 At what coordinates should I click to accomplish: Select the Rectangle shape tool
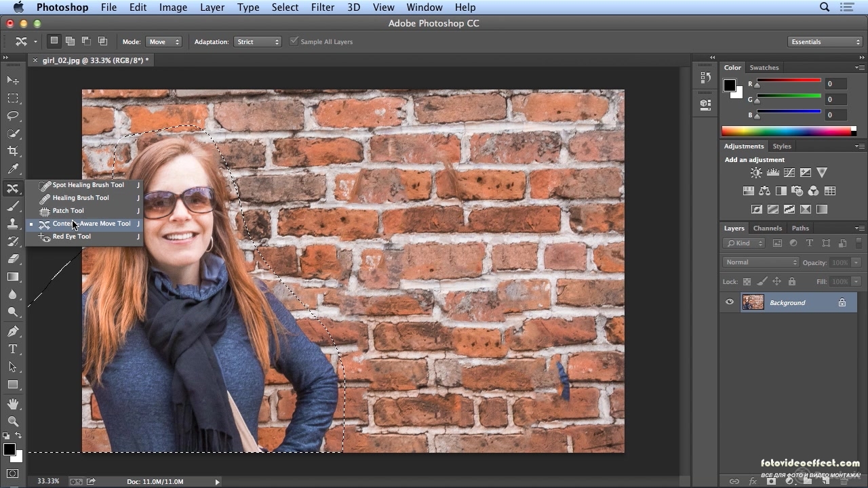pyautogui.click(x=13, y=384)
